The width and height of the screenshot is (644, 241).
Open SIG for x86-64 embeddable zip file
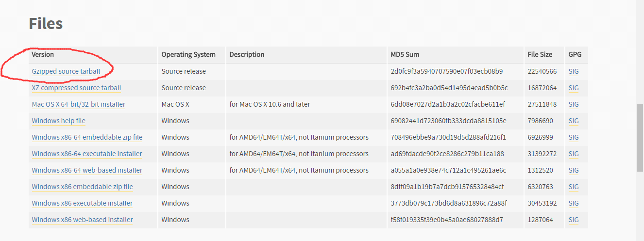point(574,137)
